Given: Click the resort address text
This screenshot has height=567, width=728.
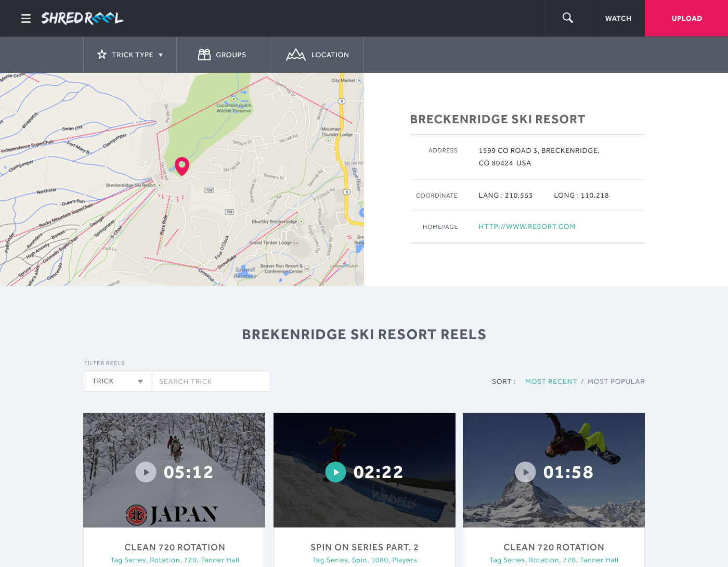Looking at the screenshot, I should click(x=539, y=157).
